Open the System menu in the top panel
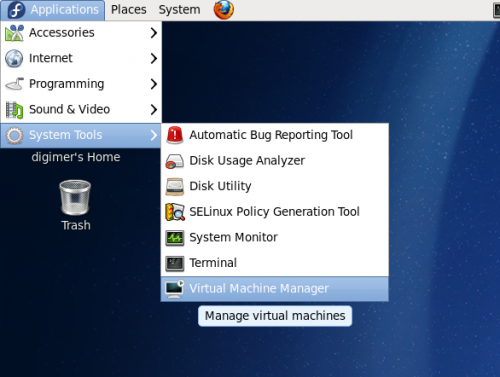The height and width of the screenshot is (377, 500). pos(179,10)
